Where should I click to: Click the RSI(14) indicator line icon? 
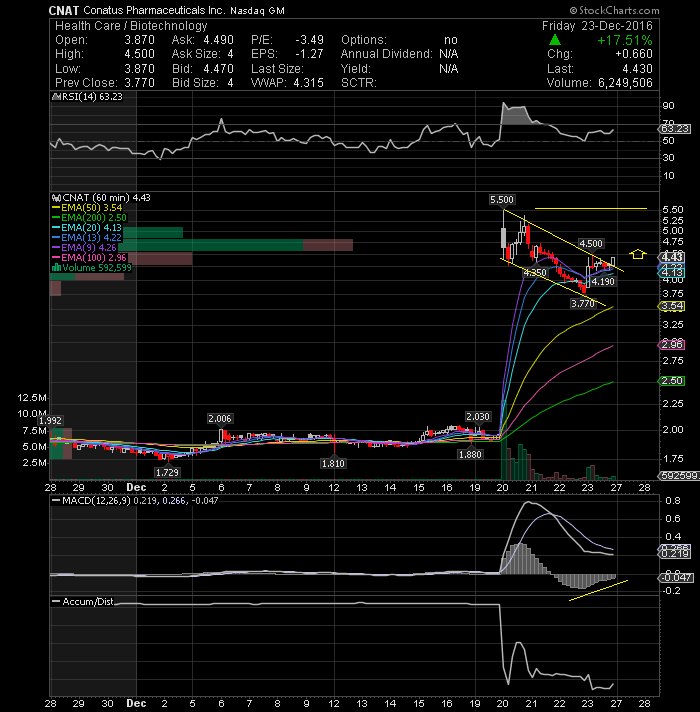pyautogui.click(x=56, y=97)
